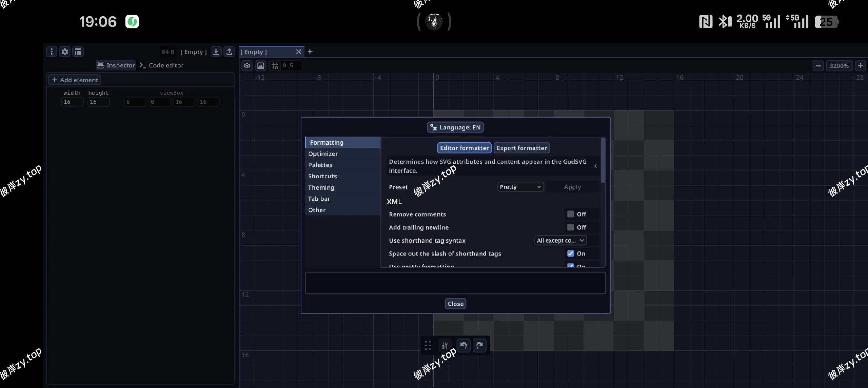Image resolution: width=868 pixels, height=388 pixels.
Task: Disable Space out the slash checkbox
Action: pos(571,253)
